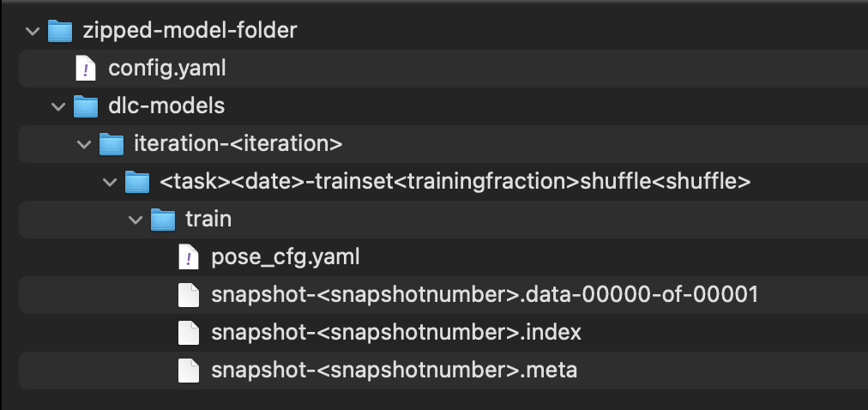Click the pose_cfg.yaml file icon
The width and height of the screenshot is (868, 410).
click(x=189, y=256)
